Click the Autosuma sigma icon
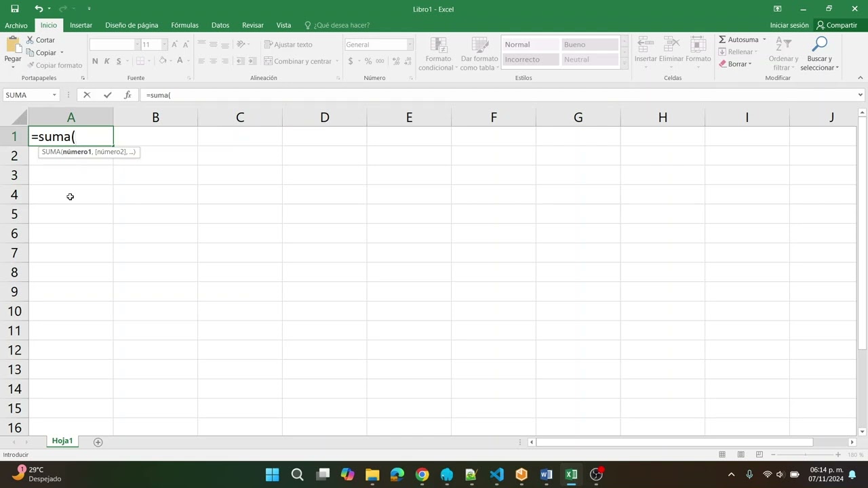868x488 pixels. (x=722, y=40)
